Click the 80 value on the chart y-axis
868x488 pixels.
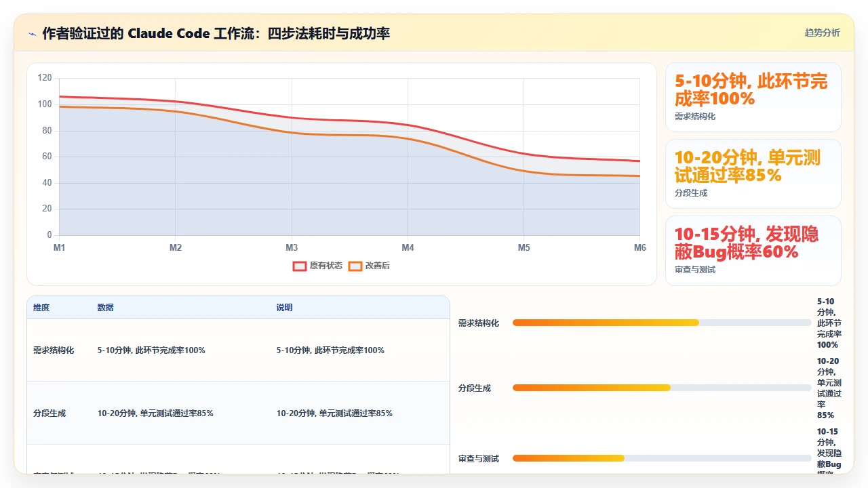pos(47,131)
